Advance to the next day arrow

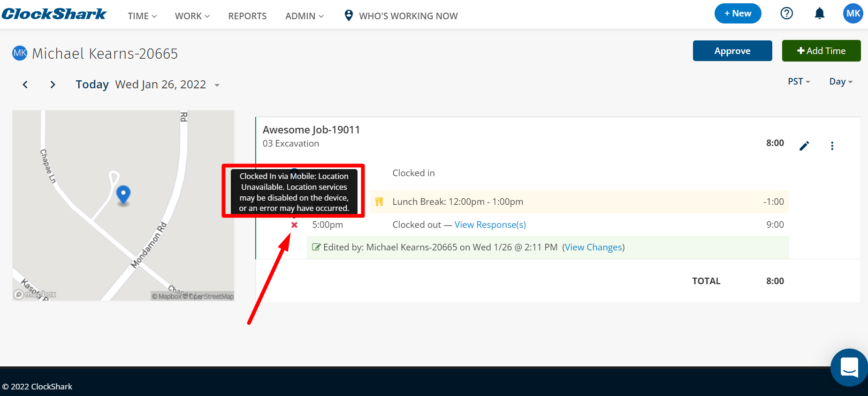[x=53, y=85]
